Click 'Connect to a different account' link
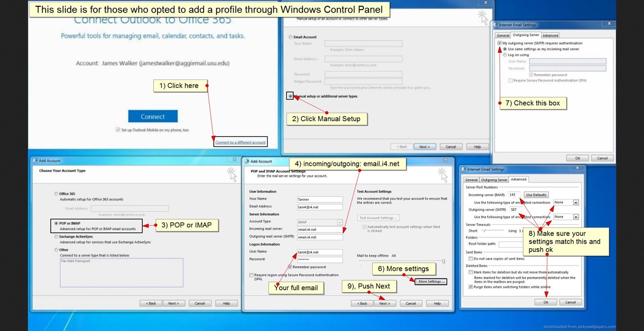 click(240, 142)
